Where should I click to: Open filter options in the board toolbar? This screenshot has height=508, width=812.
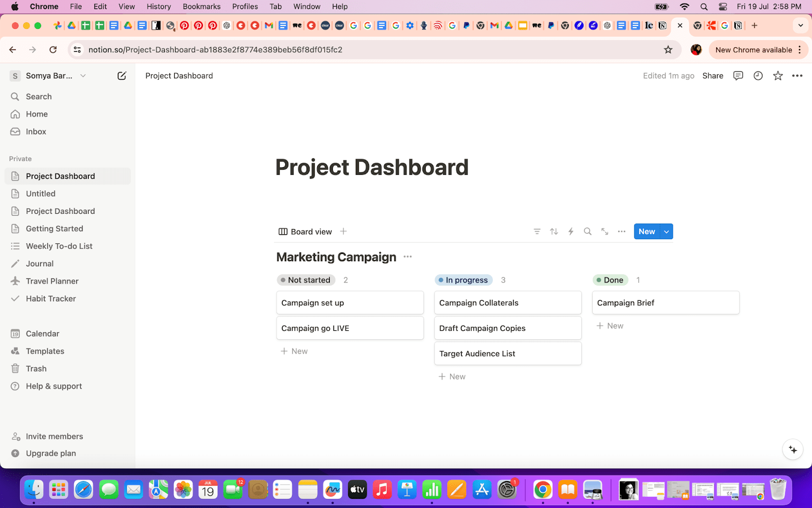pos(536,231)
